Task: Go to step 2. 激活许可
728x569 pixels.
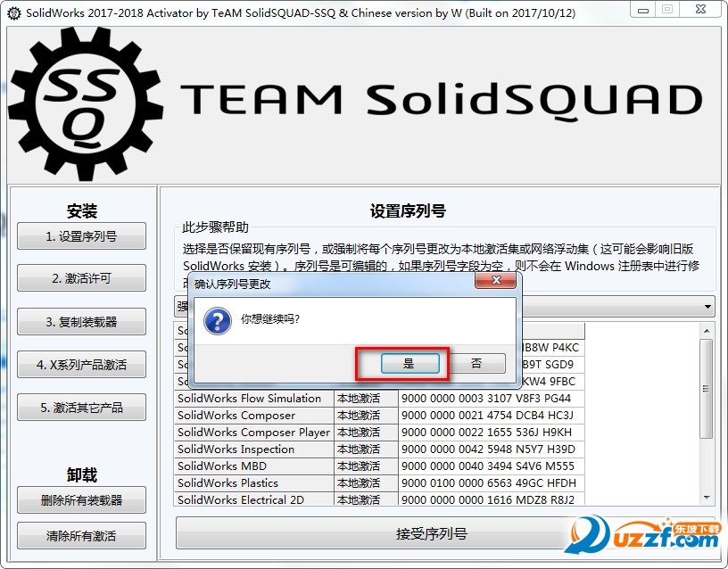Action: pos(82,278)
